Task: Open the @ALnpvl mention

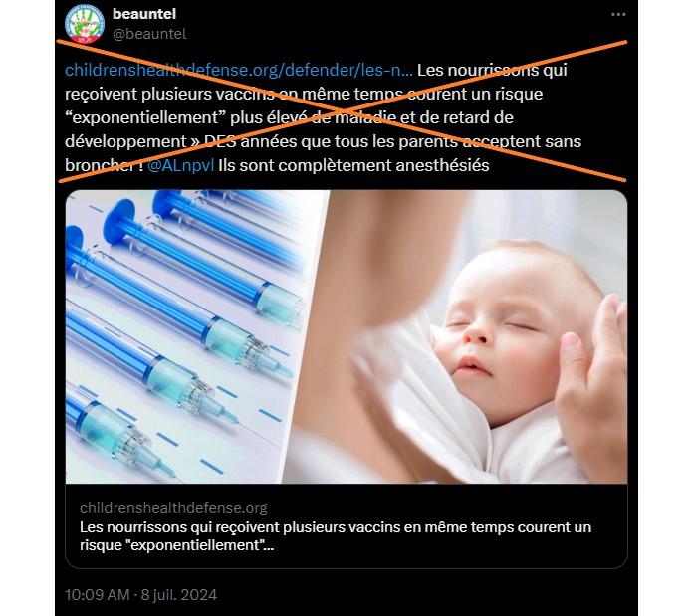Action: coord(181,165)
